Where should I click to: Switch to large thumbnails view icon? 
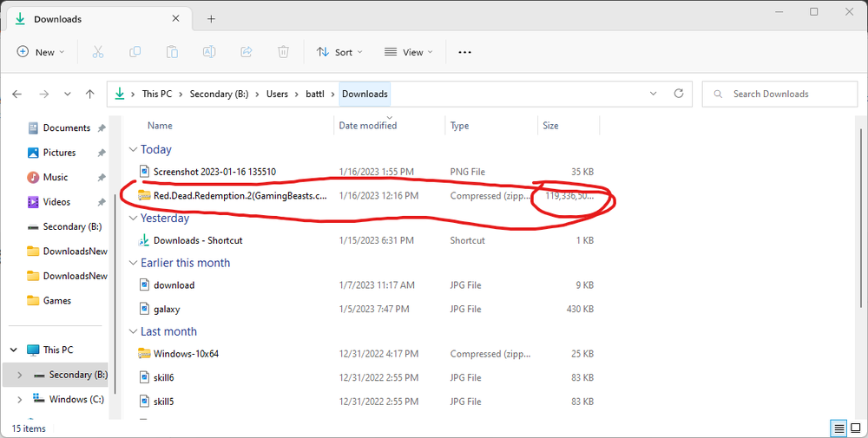pyautogui.click(x=856, y=428)
